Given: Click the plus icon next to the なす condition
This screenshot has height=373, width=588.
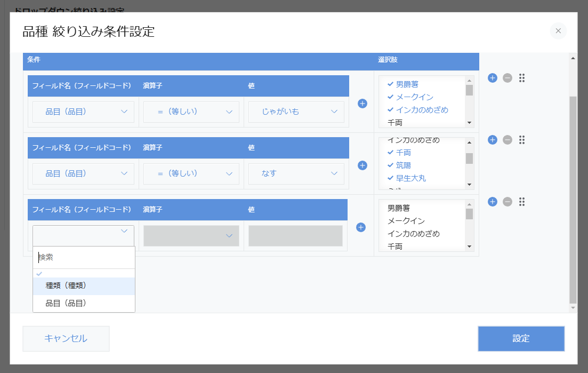Looking at the screenshot, I should point(361,165).
